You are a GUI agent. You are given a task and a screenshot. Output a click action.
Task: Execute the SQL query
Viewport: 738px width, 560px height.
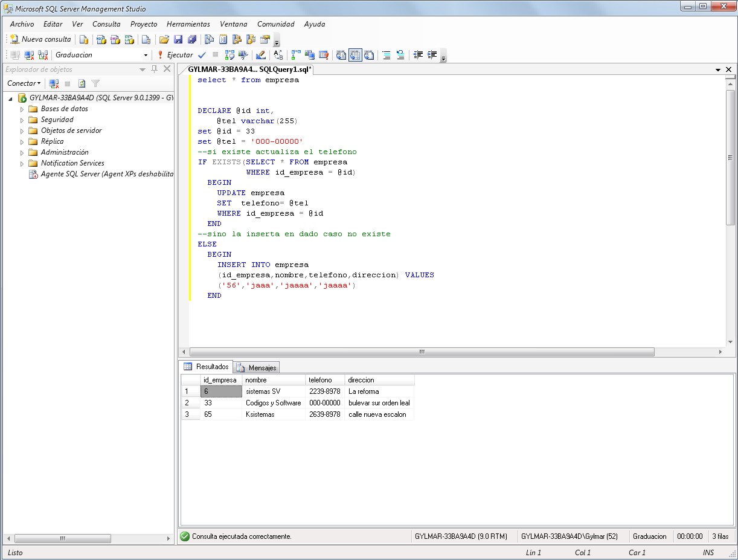coord(177,55)
